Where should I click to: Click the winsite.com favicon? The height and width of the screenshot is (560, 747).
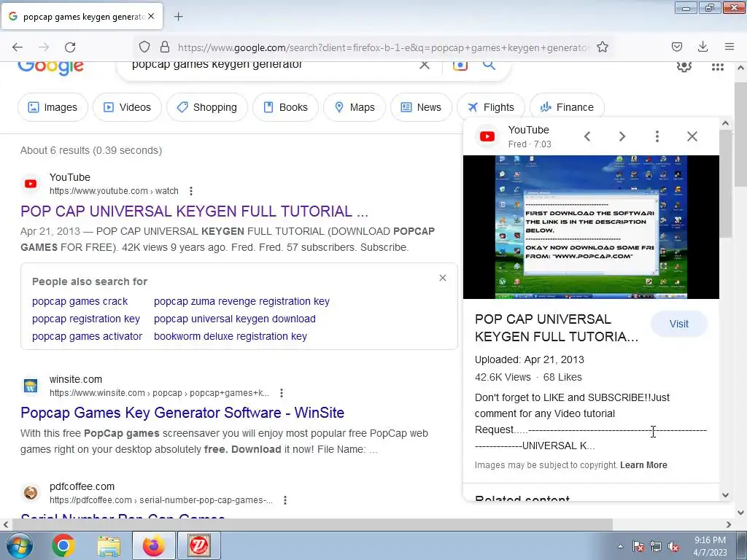(31, 386)
